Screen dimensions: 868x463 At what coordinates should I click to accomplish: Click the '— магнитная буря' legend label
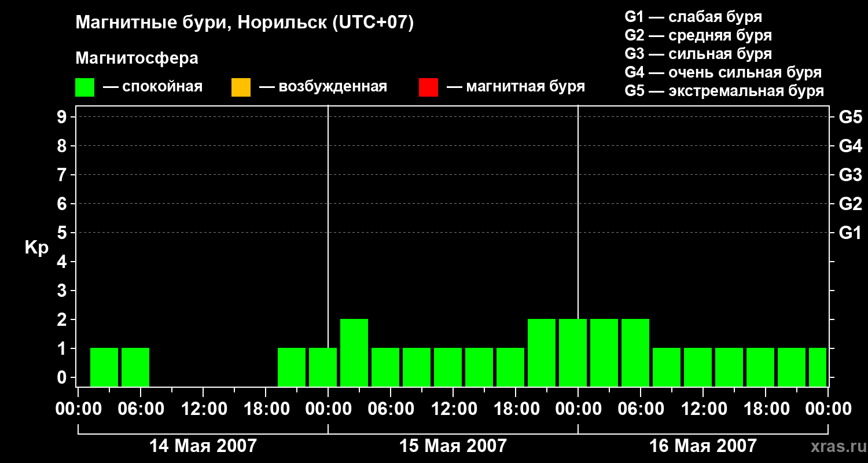click(x=516, y=87)
